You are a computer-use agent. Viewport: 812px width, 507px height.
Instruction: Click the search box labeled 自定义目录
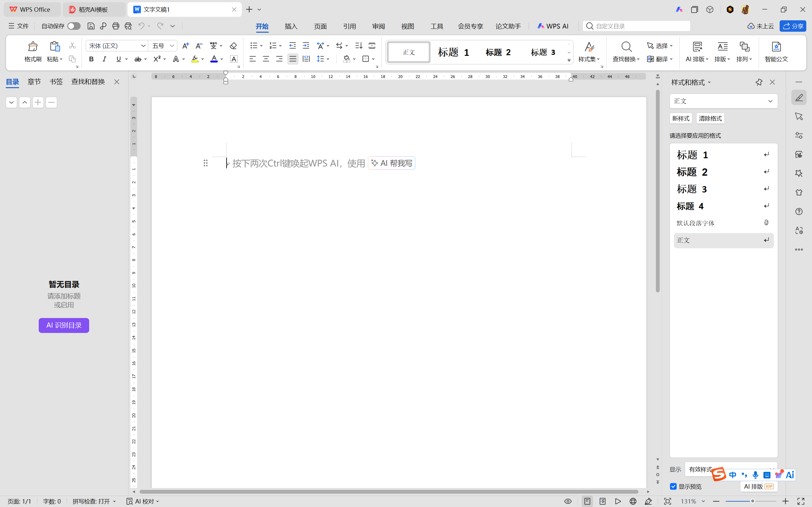[x=636, y=26]
